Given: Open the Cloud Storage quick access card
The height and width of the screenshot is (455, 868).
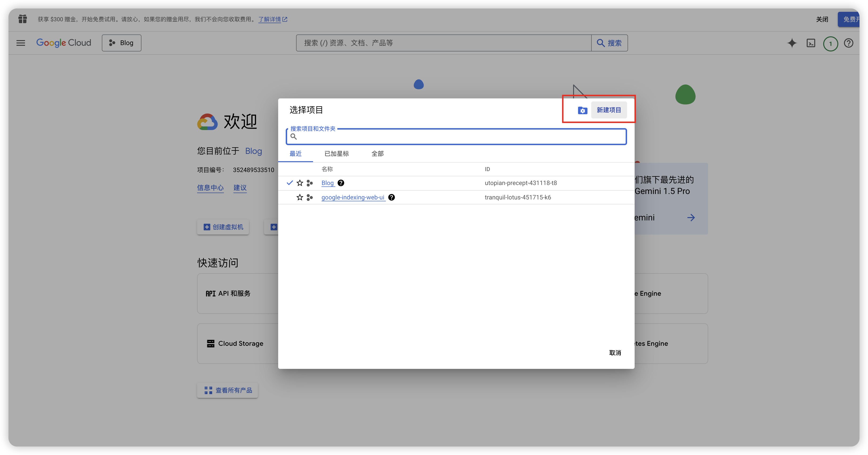Looking at the screenshot, I should click(x=238, y=343).
